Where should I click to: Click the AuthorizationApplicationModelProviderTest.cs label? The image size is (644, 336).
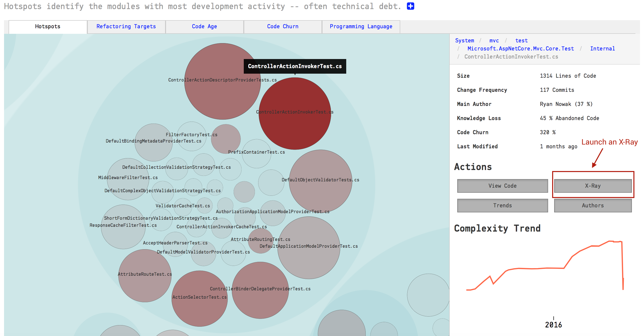click(273, 212)
